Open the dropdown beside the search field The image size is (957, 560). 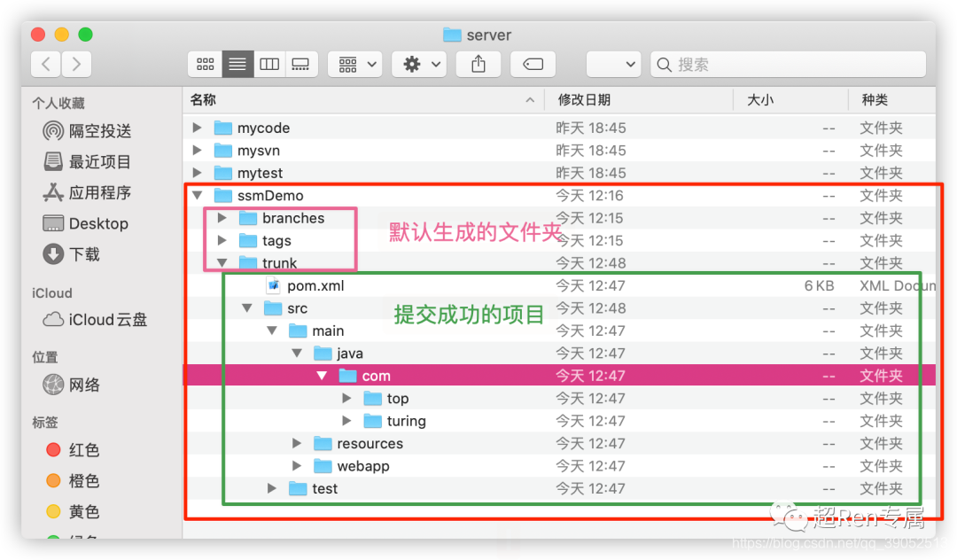click(x=614, y=63)
